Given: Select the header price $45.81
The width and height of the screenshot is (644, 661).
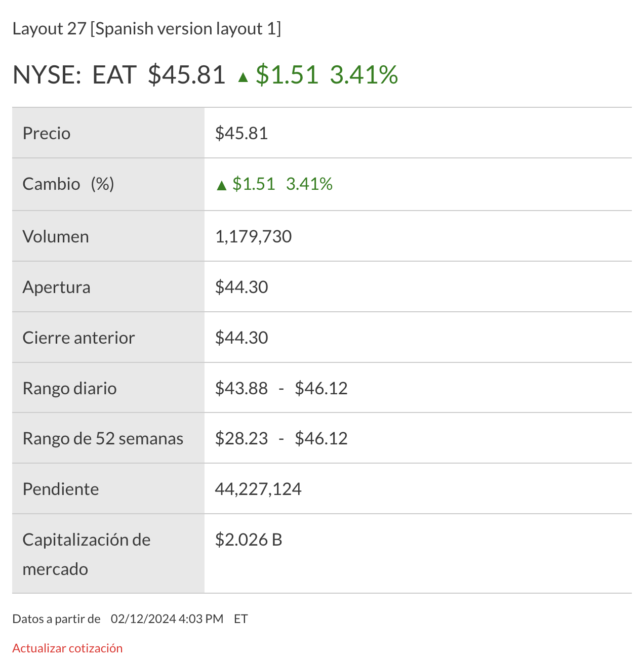Looking at the screenshot, I should (x=186, y=75).
